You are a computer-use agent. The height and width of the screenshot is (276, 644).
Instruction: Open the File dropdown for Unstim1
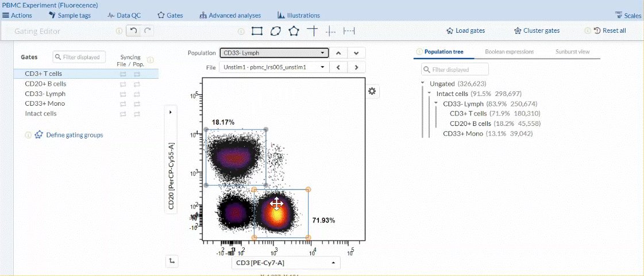pos(273,67)
